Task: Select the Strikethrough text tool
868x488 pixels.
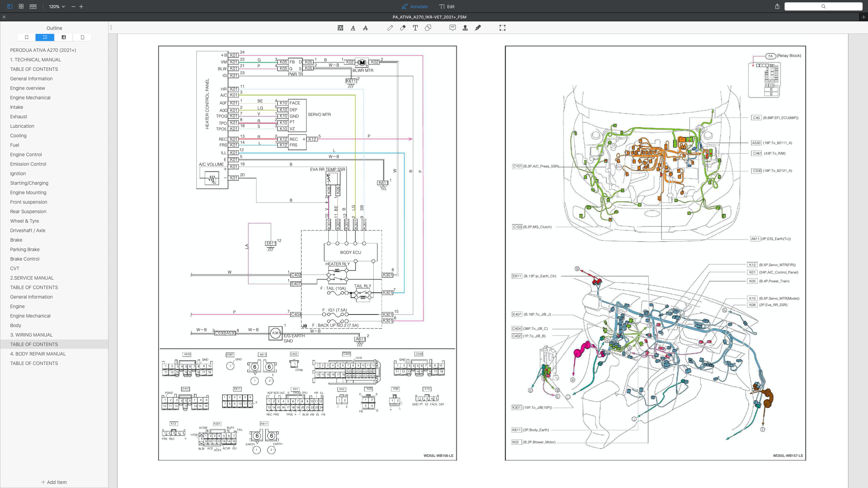Action: point(365,28)
